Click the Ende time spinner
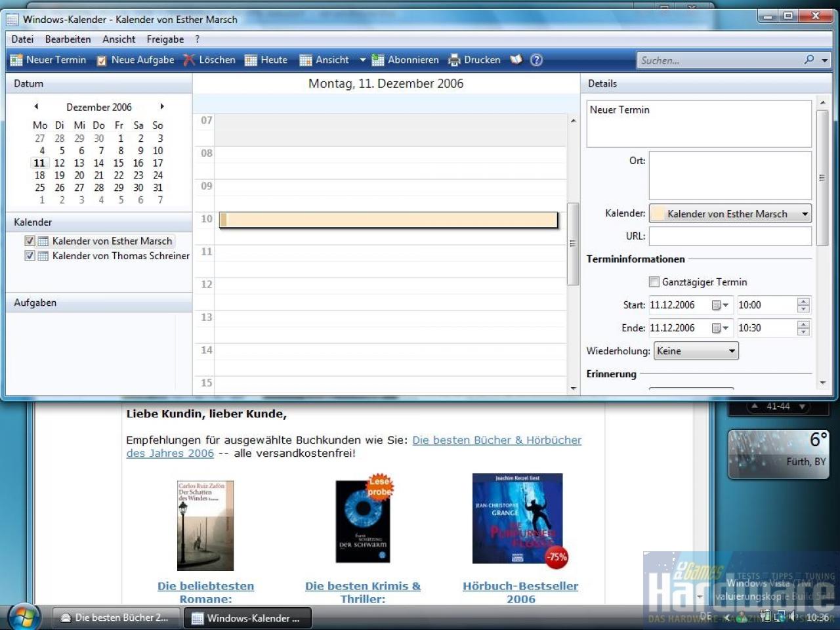 coord(803,328)
